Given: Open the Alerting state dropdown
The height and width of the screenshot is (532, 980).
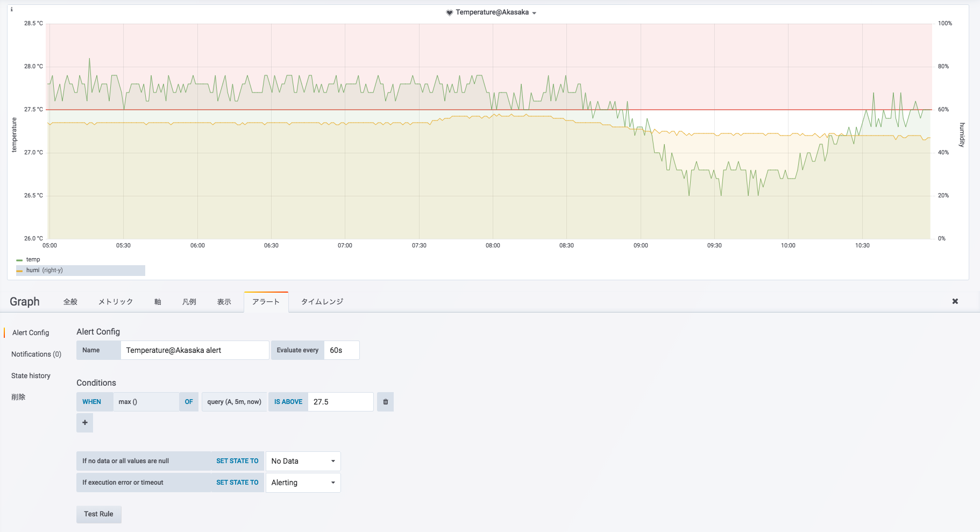Looking at the screenshot, I should pyautogui.click(x=303, y=483).
